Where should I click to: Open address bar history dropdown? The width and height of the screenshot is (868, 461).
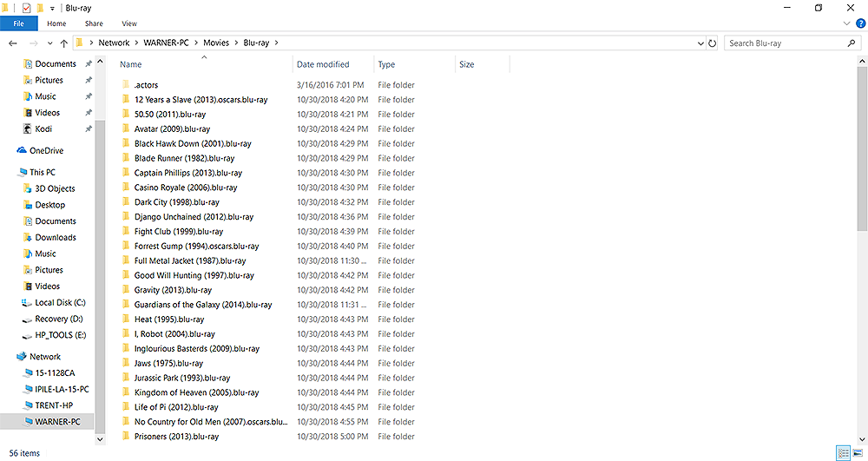[x=700, y=43]
